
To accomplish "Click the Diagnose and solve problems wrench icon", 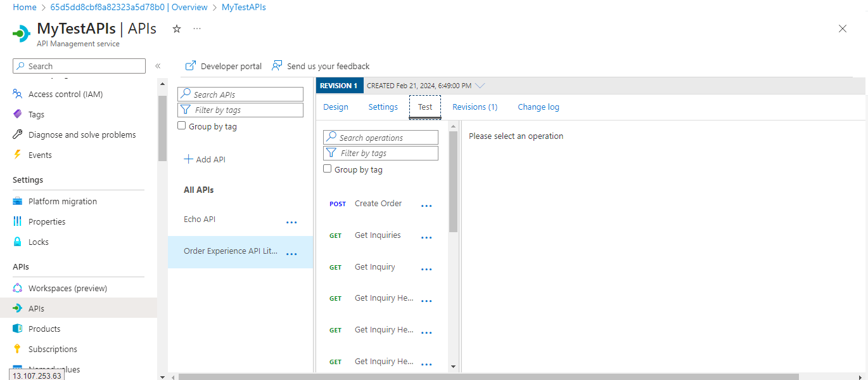I will [x=18, y=134].
